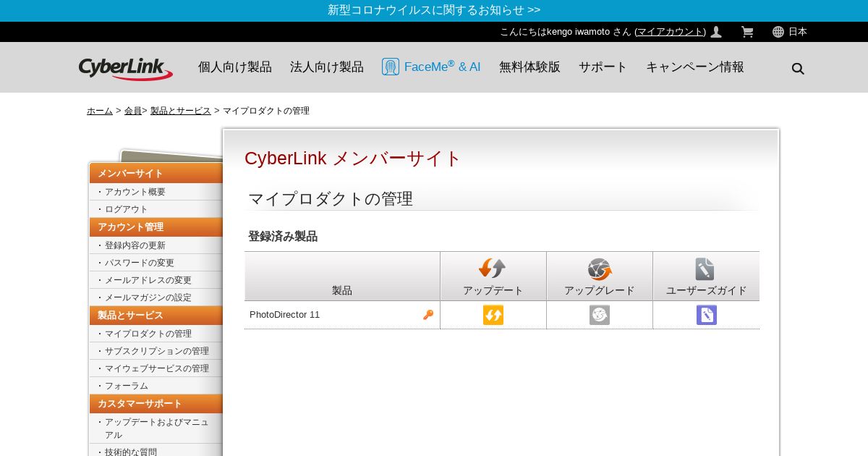This screenshot has height=456, width=868.
Task: Click the メンバーサイト sidebar header
Action: point(156,174)
